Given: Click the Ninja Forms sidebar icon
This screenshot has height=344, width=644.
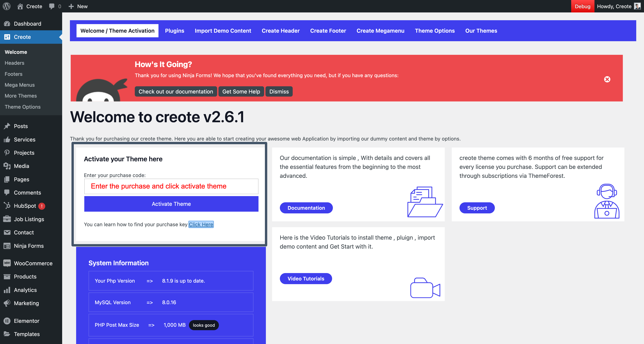Looking at the screenshot, I should [x=7, y=246].
